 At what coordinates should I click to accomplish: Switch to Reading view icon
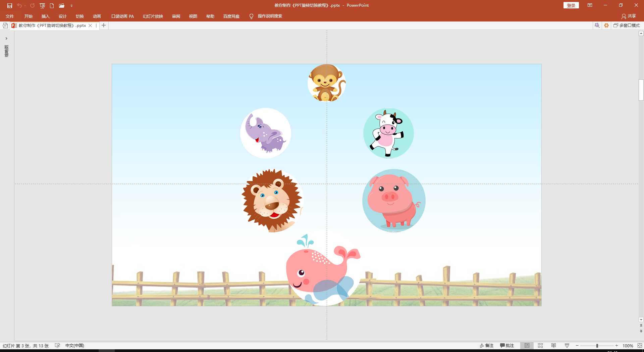553,346
